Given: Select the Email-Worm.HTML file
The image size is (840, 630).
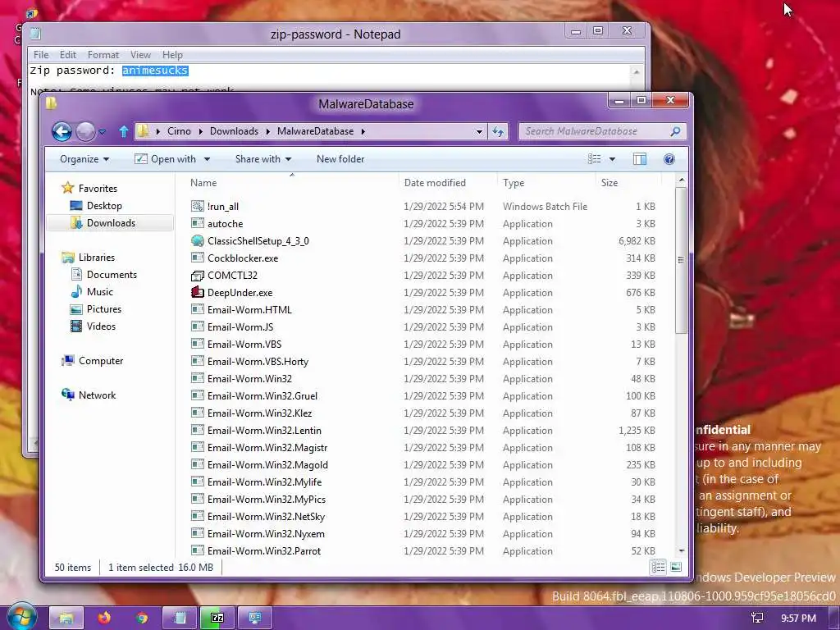Looking at the screenshot, I should tap(249, 309).
